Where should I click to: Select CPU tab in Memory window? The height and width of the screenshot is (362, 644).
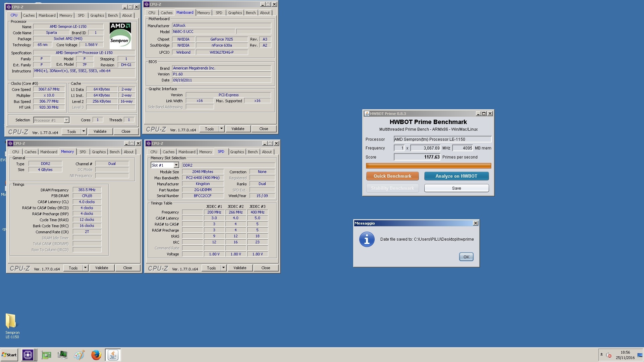pyautogui.click(x=16, y=152)
